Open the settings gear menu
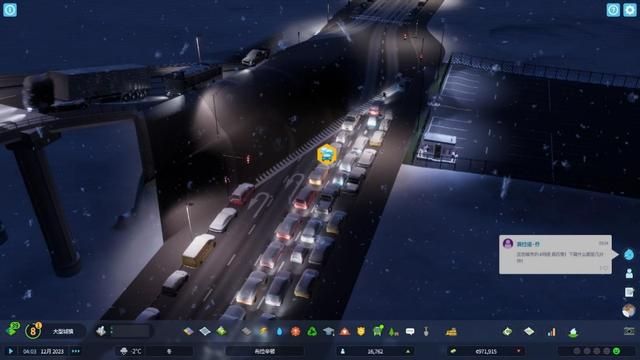 tap(629, 10)
